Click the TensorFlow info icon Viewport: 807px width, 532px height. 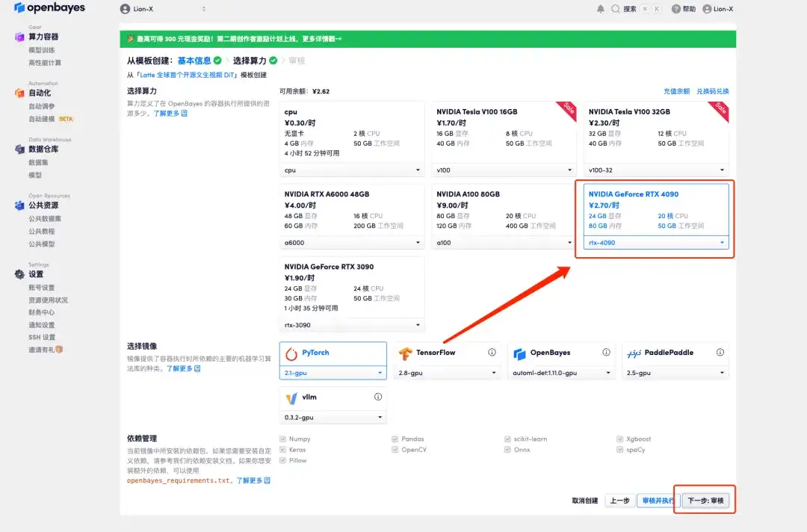tap(492, 353)
